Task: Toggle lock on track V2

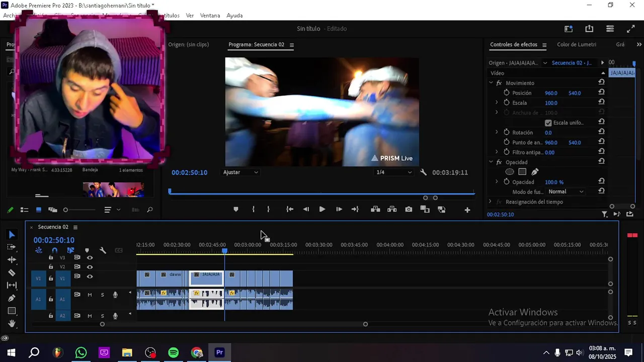Action: (51, 267)
